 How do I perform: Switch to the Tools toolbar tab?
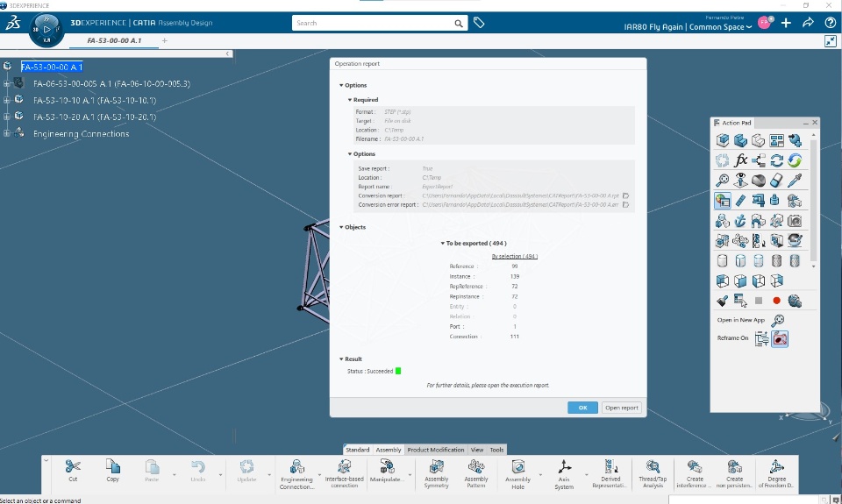point(496,450)
